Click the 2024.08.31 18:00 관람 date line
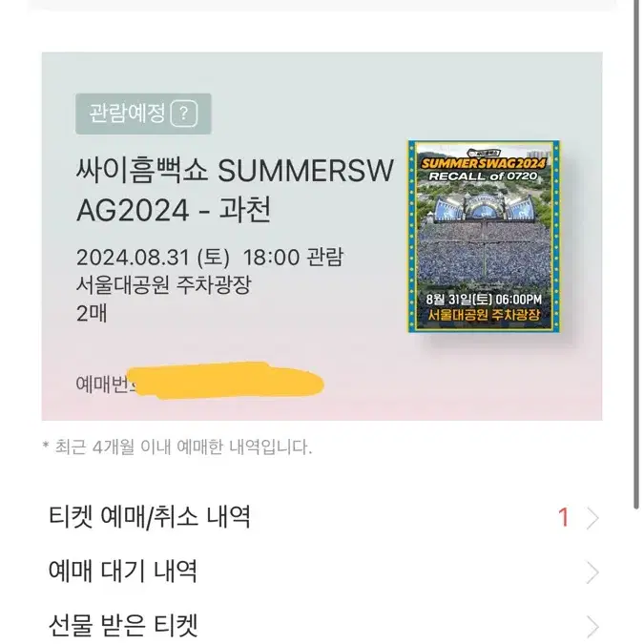 coord(210,258)
